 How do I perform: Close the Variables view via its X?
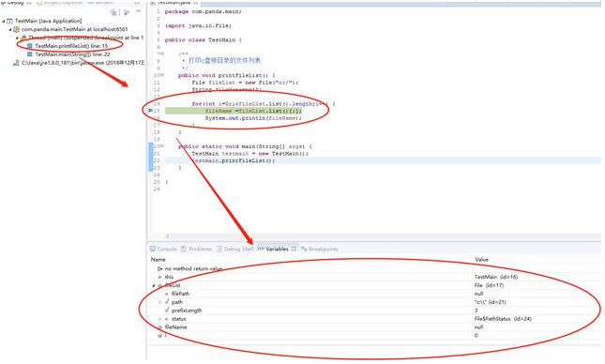(294, 249)
